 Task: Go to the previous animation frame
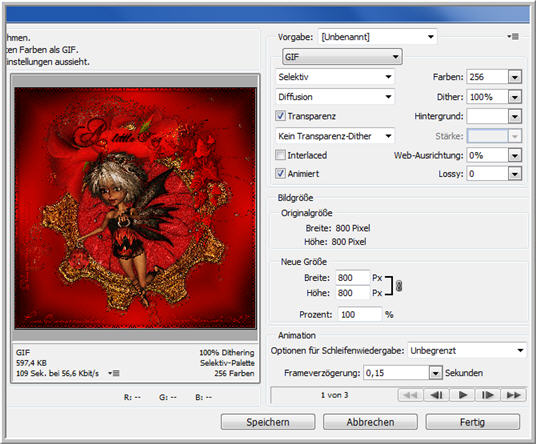[437, 395]
